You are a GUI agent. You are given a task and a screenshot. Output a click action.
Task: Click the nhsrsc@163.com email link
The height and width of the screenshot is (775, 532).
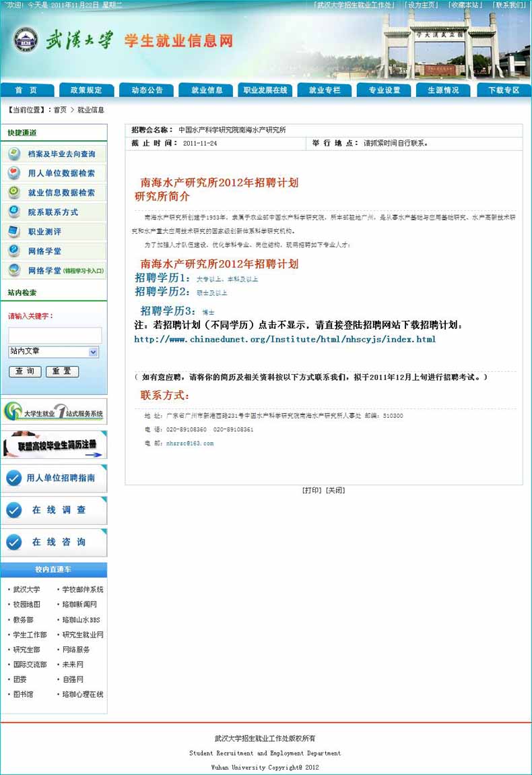190,443
